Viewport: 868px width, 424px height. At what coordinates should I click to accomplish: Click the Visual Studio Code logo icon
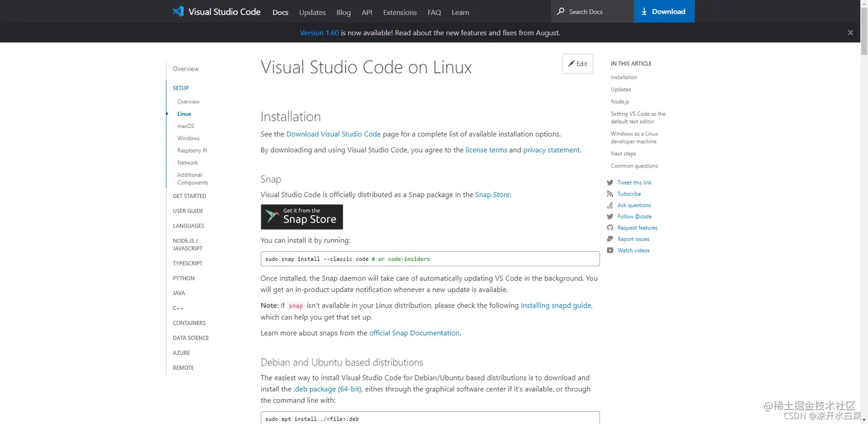[x=178, y=11]
